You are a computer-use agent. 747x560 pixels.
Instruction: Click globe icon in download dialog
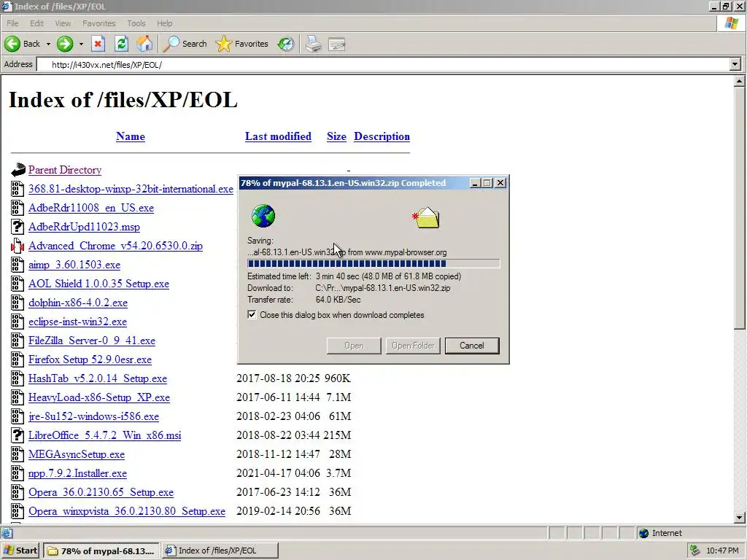263,216
